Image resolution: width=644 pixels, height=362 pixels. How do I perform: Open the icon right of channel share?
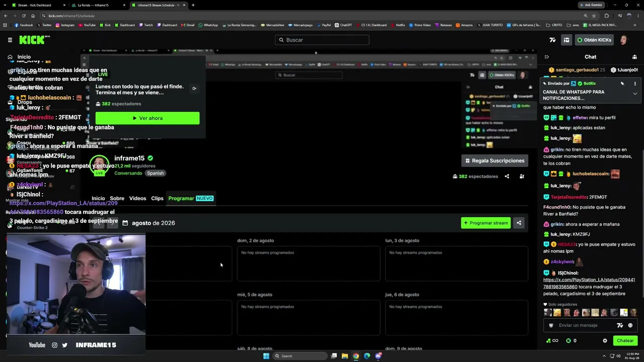coord(522,176)
